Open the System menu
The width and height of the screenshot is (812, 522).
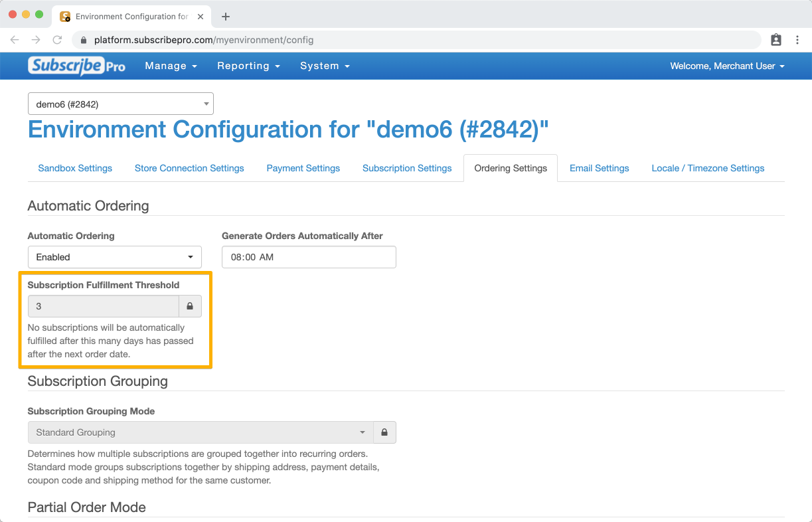(x=325, y=66)
